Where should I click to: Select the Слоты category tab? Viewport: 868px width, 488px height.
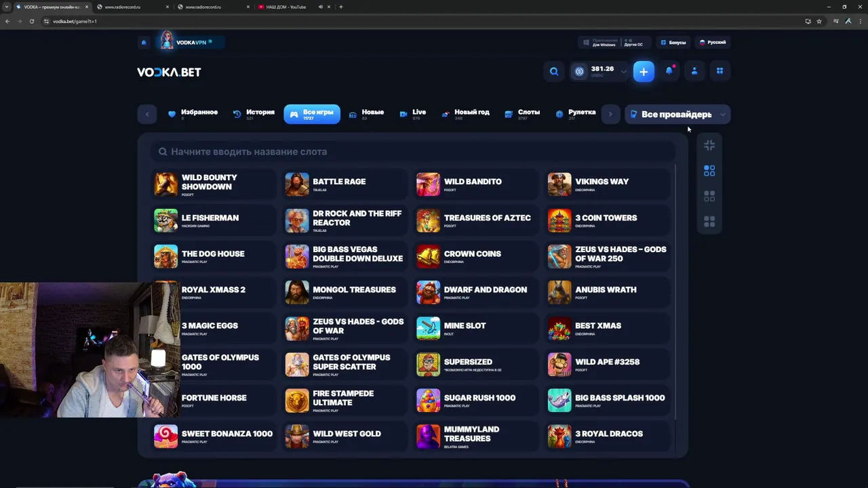(x=522, y=114)
